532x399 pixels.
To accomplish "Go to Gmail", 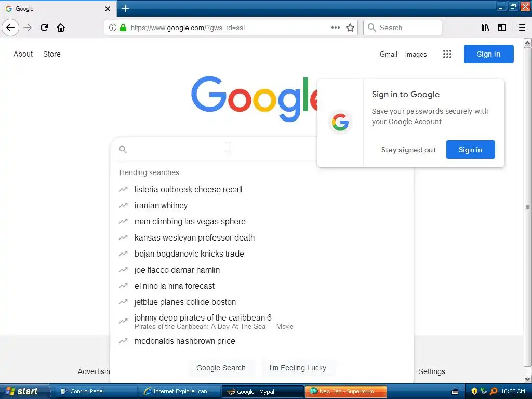I will [x=389, y=54].
